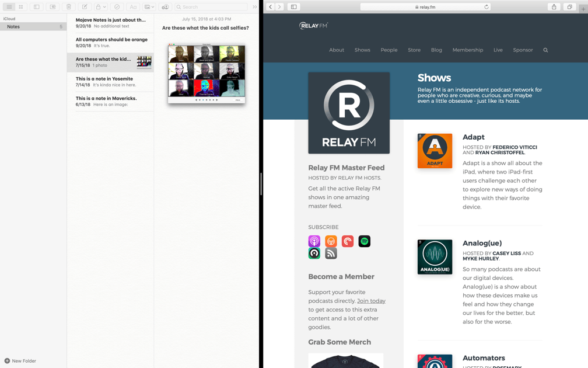Click the Photo Booth selfies image attachment
This screenshot has height=368, width=588.
(x=206, y=73)
